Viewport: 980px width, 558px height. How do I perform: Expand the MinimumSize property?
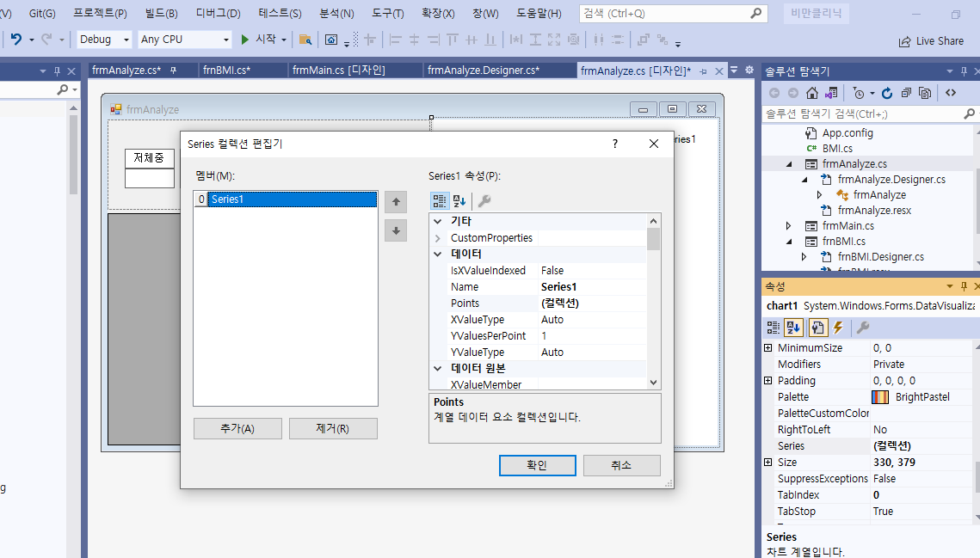click(x=768, y=347)
